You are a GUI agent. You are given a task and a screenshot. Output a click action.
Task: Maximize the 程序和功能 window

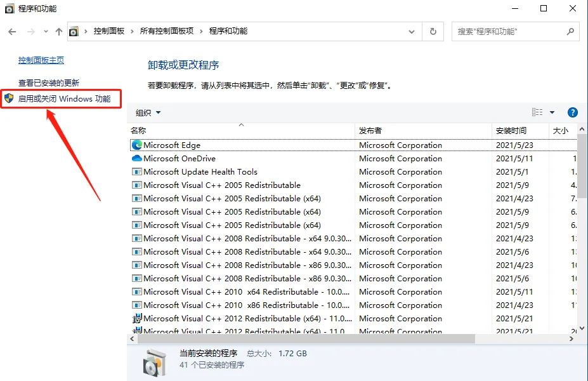pos(544,8)
